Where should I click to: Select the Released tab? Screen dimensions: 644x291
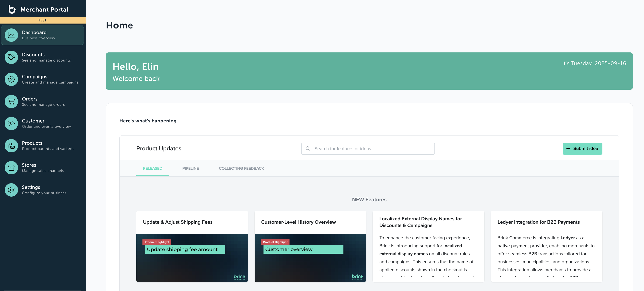click(153, 168)
